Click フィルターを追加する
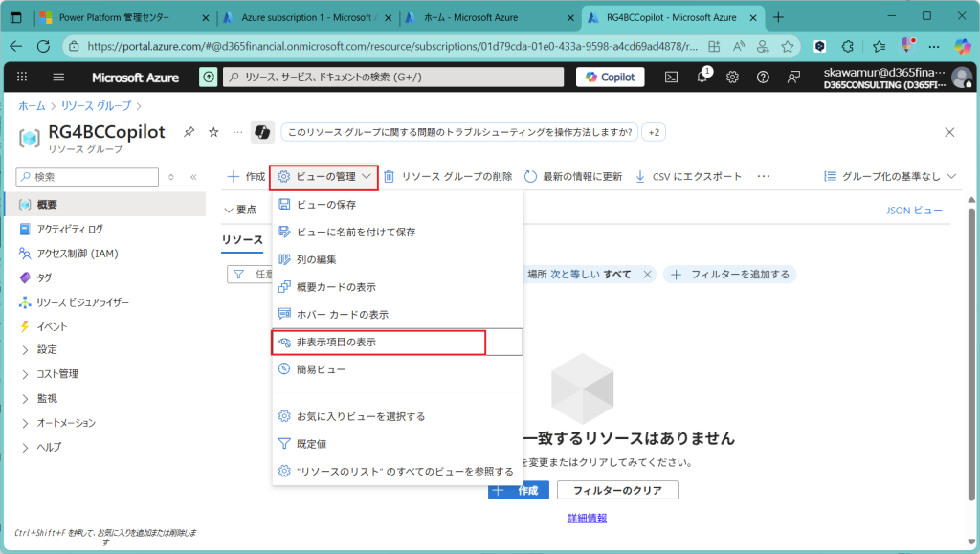 pyautogui.click(x=730, y=275)
